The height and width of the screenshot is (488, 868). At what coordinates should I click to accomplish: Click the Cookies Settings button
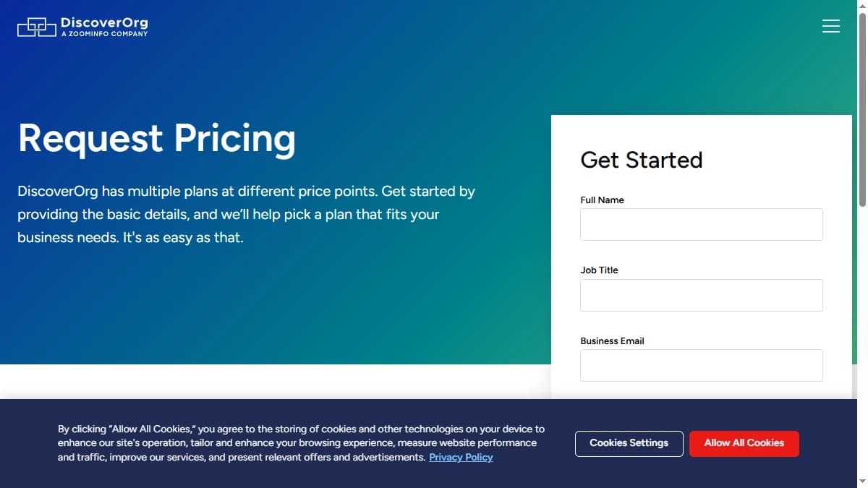pos(629,443)
